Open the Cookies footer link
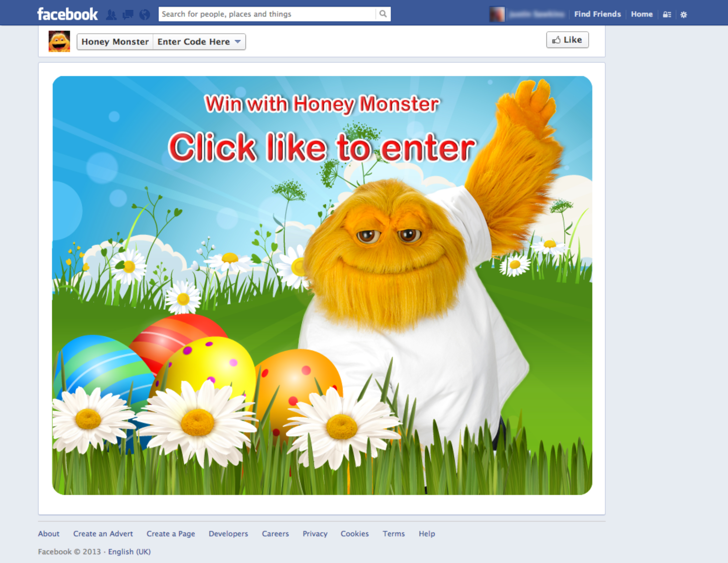Image resolution: width=728 pixels, height=563 pixels. click(x=355, y=534)
